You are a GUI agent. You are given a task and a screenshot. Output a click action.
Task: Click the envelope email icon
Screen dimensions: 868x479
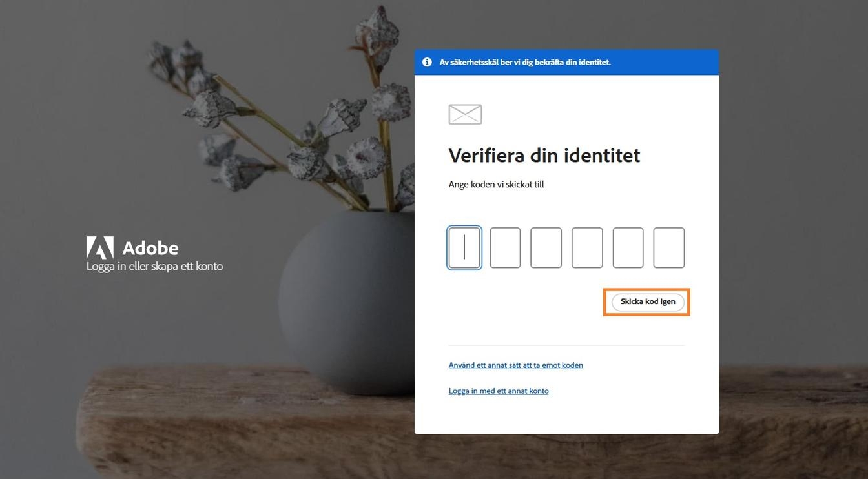(465, 114)
